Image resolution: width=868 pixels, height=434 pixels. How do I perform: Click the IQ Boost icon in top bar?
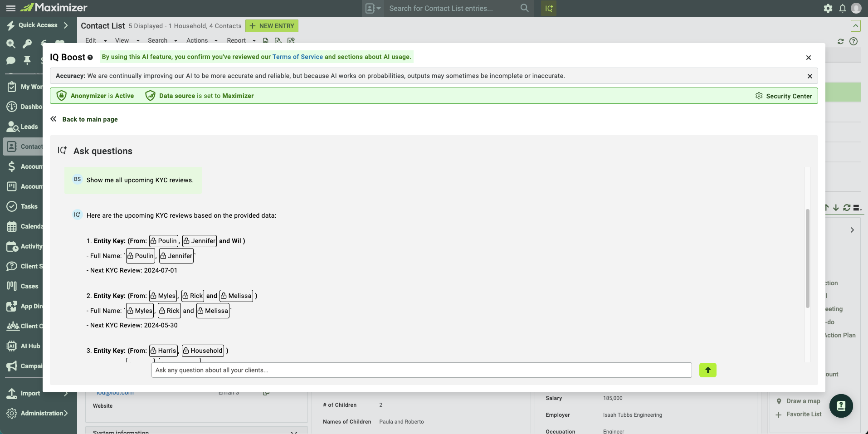click(549, 8)
